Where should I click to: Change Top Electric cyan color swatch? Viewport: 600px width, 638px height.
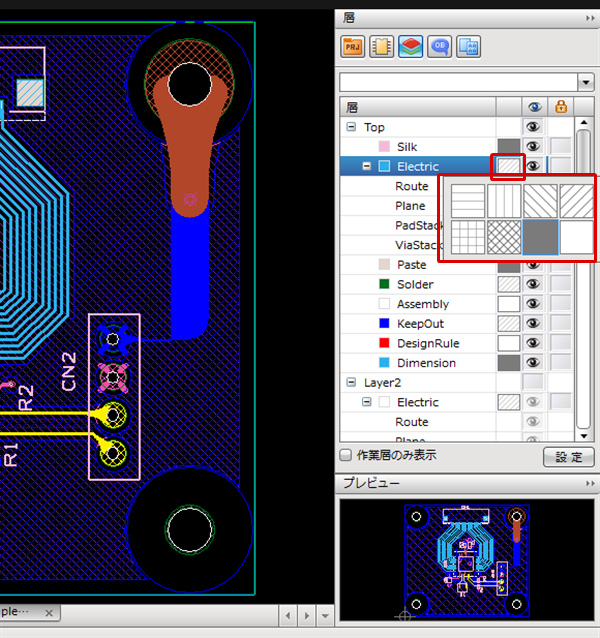coord(384,166)
